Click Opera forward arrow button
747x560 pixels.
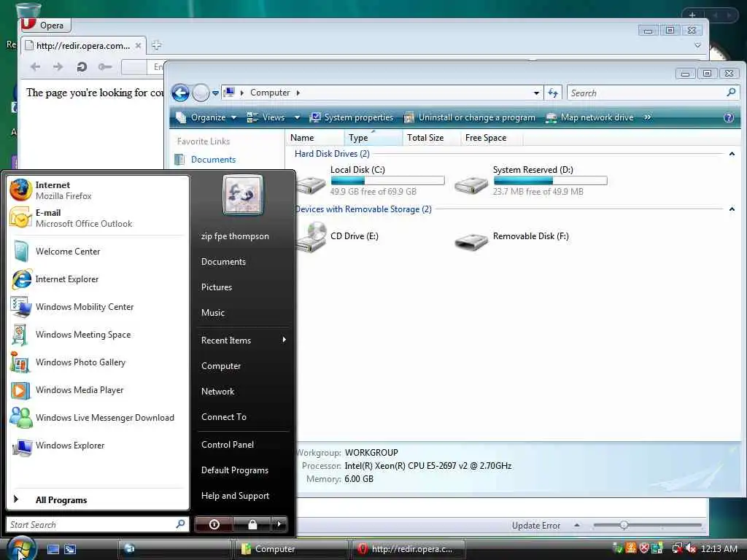click(58, 66)
